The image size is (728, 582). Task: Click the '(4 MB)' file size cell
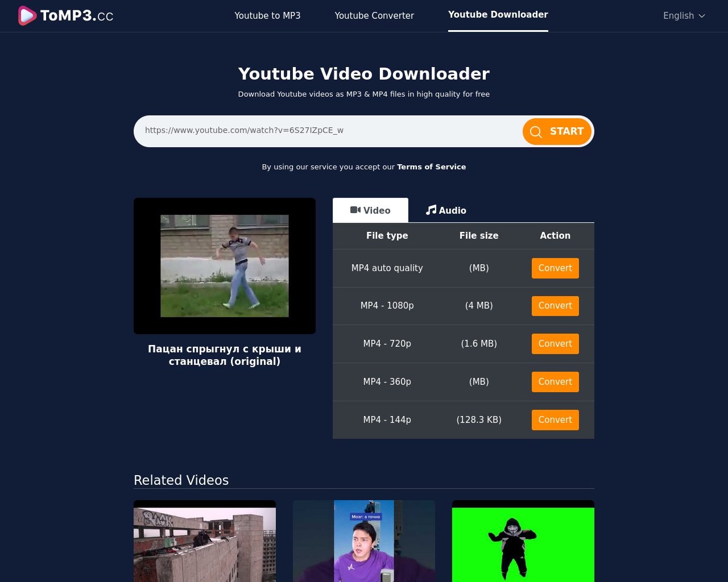tap(479, 306)
